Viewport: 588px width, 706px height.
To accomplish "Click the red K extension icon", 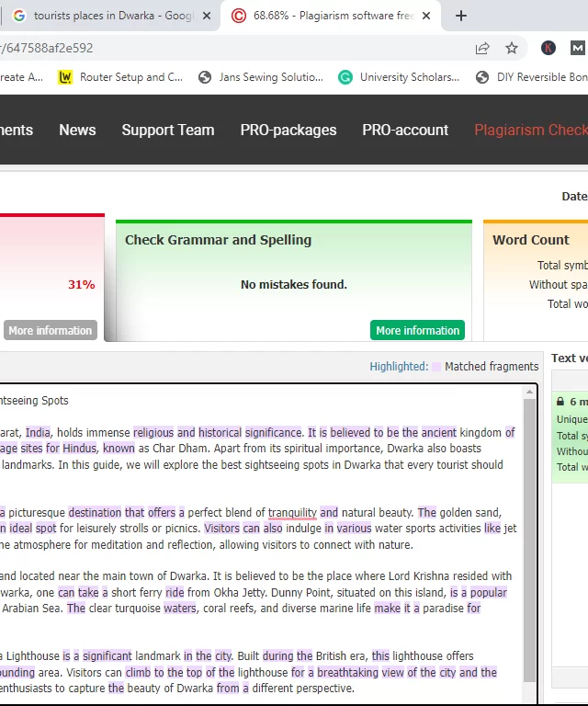I will (548, 48).
